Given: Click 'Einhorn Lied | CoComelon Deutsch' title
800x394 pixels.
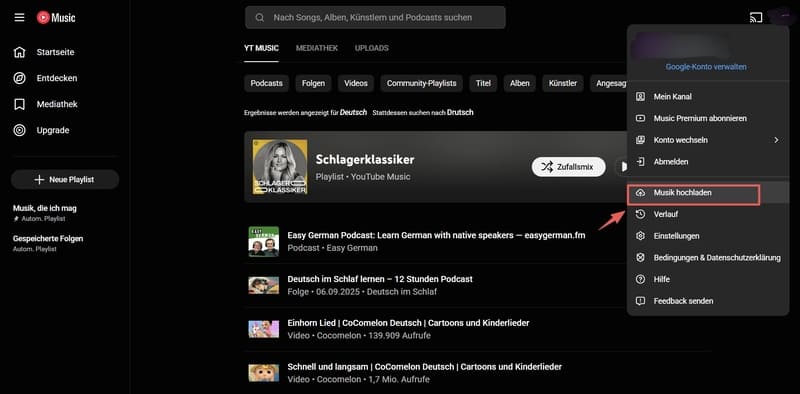Looking at the screenshot, I should 408,323.
